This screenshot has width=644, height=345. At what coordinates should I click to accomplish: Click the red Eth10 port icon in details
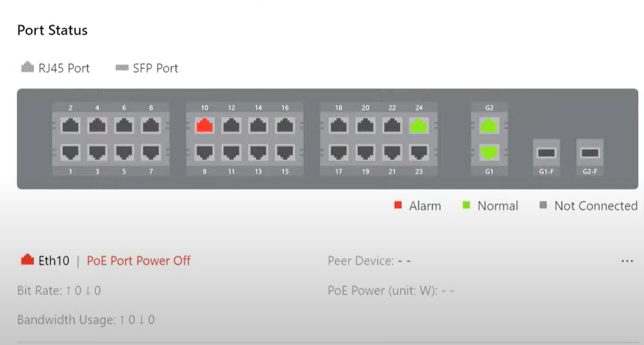[28, 260]
